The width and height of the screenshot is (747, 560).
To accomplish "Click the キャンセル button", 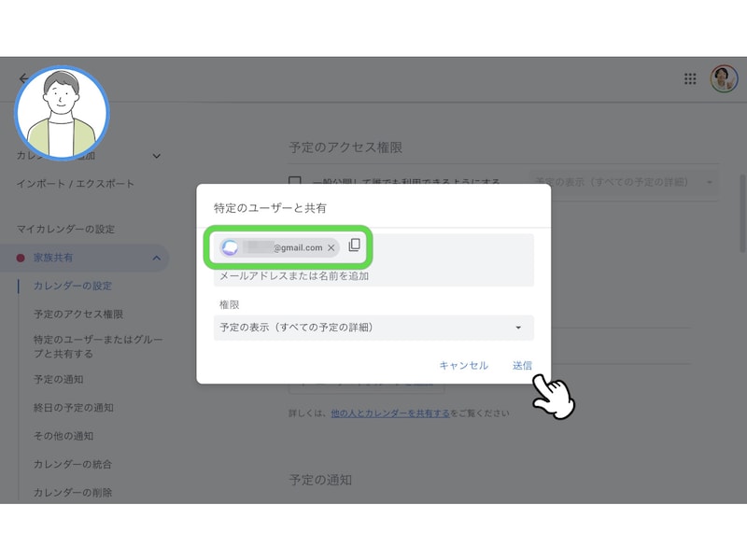I will 463,365.
